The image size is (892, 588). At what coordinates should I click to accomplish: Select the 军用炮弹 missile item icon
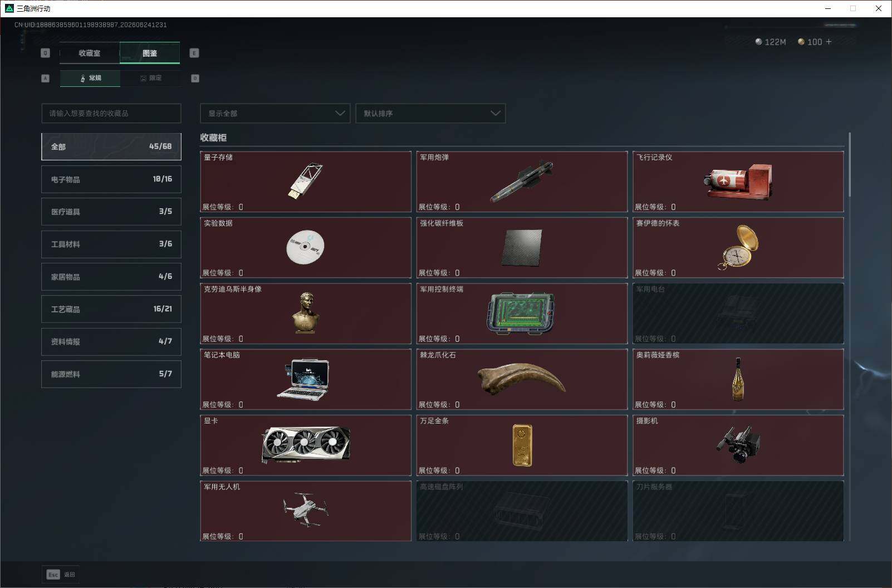click(x=522, y=182)
